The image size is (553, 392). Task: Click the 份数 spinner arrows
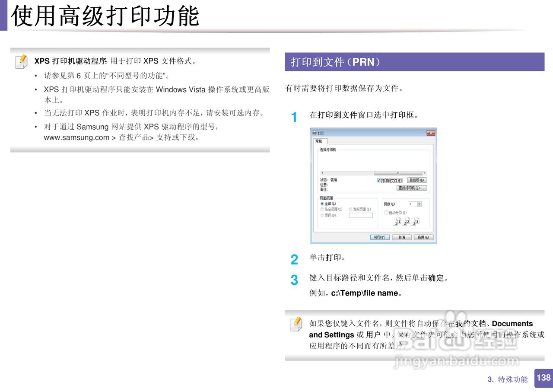[419, 204]
